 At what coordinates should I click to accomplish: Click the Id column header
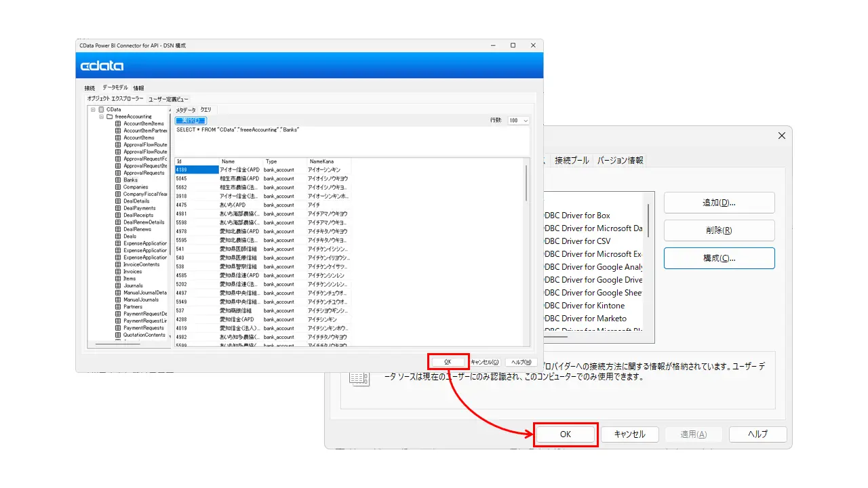(x=197, y=161)
